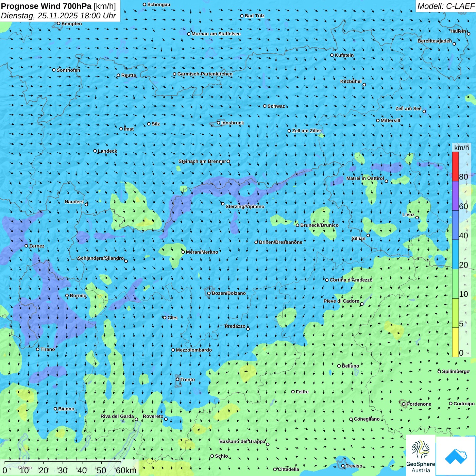Click the Mezzolombardo city label
The height and width of the screenshot is (476, 476).
pyautogui.click(x=194, y=350)
